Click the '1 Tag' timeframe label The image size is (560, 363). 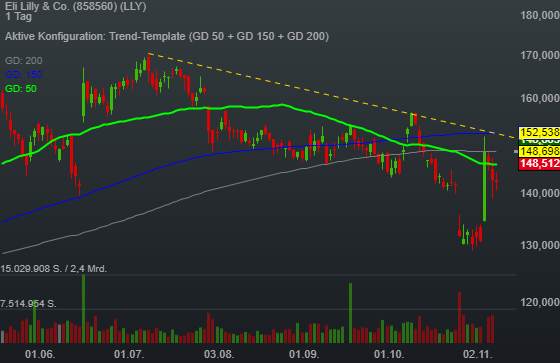tap(19, 16)
